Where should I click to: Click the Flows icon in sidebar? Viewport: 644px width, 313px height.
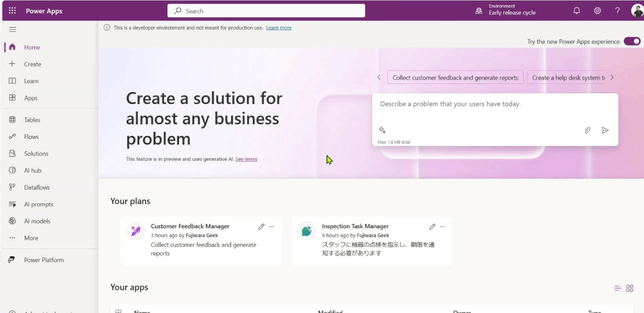pyautogui.click(x=12, y=137)
